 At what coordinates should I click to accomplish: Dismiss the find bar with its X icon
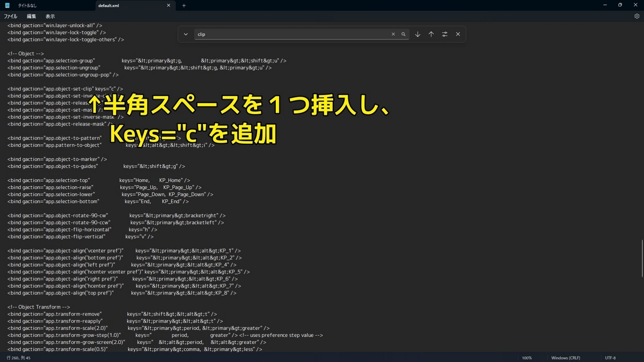click(x=458, y=34)
